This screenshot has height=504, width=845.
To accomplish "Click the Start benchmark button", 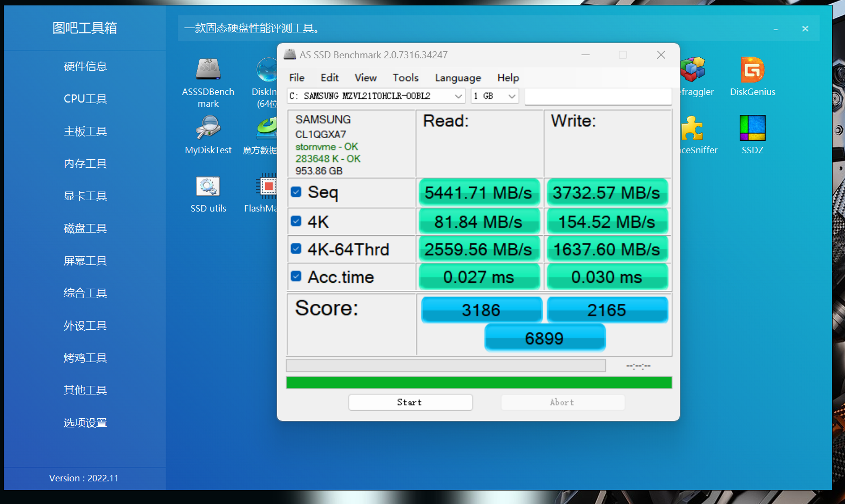I will (410, 403).
